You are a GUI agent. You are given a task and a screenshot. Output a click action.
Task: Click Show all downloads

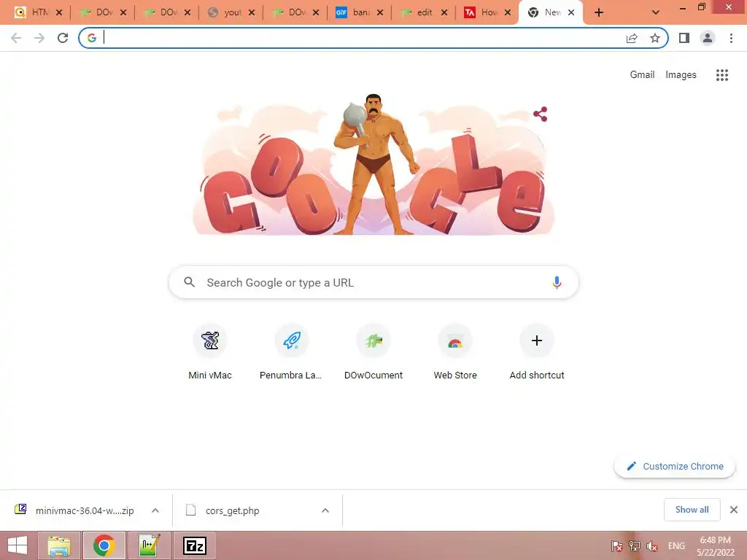(x=692, y=510)
